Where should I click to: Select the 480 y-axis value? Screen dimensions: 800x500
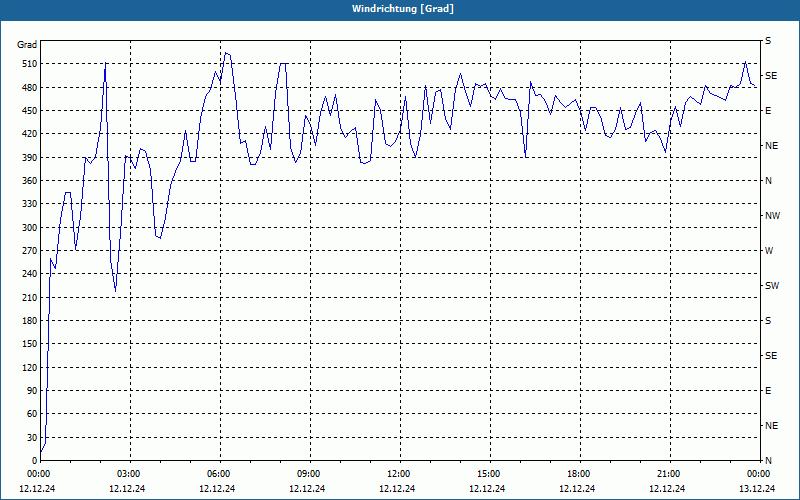coord(30,88)
